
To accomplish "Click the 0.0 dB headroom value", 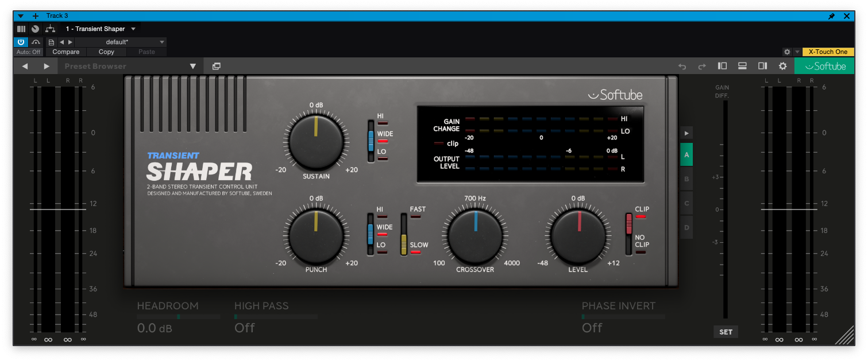I will [x=155, y=328].
